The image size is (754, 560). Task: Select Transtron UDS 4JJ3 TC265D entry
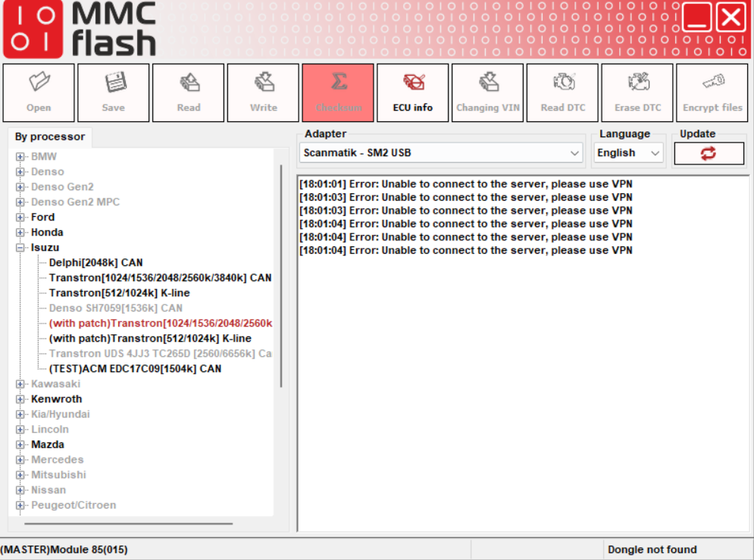(160, 354)
